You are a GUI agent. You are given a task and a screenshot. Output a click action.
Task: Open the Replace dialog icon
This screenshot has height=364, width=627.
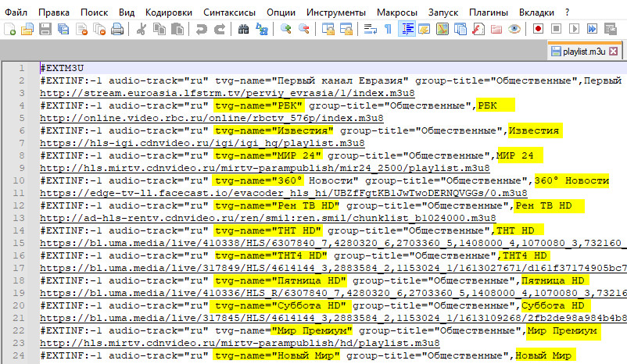pyautogui.click(x=262, y=29)
